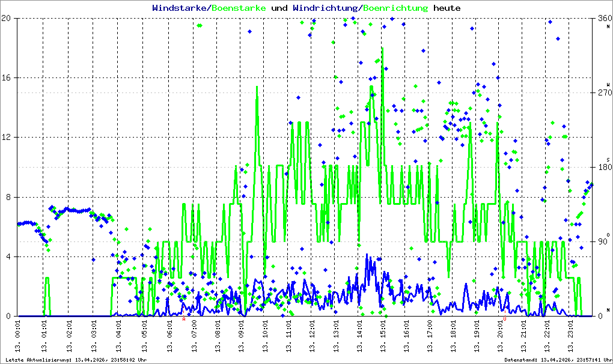This screenshot has height=364, width=613.
Task: Click the word 'und' in the title
Action: point(279,8)
